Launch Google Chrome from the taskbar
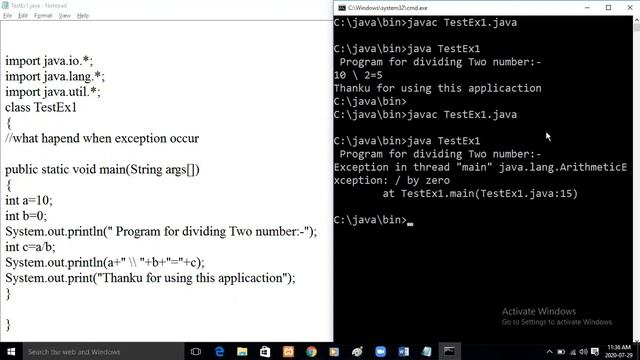This screenshot has height=360, width=640. point(311,351)
